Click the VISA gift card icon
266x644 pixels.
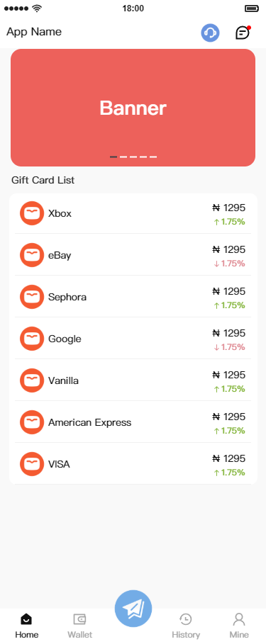(x=32, y=464)
